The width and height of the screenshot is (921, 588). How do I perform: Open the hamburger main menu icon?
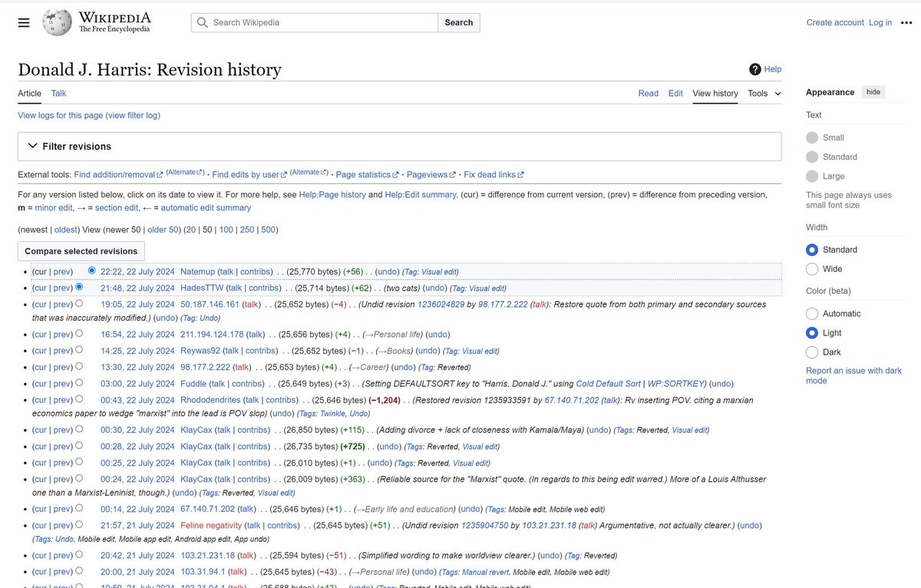pyautogui.click(x=24, y=22)
